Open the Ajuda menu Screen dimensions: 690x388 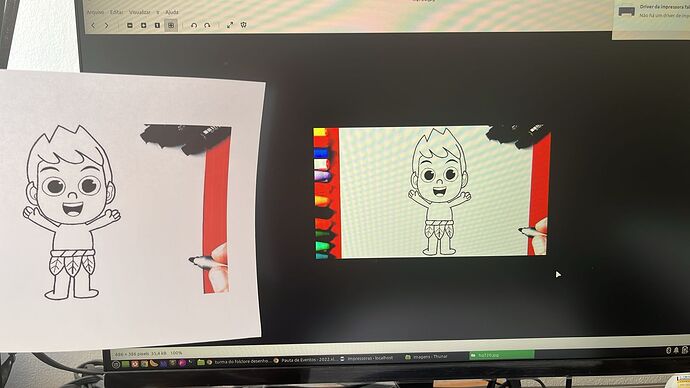pos(172,12)
